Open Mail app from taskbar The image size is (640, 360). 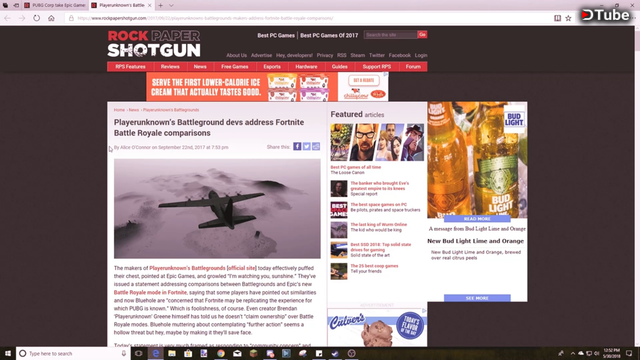pyautogui.click(x=237, y=353)
